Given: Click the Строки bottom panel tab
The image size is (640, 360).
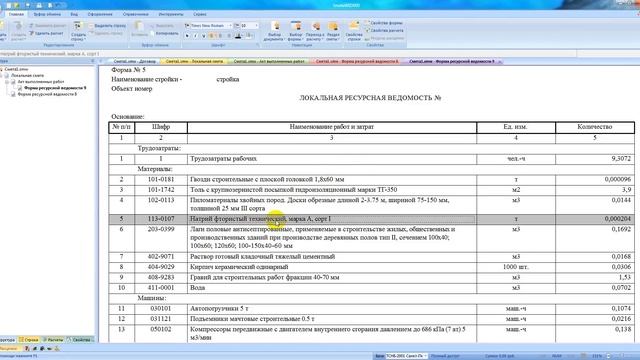Looking at the screenshot, I should click(29, 340).
